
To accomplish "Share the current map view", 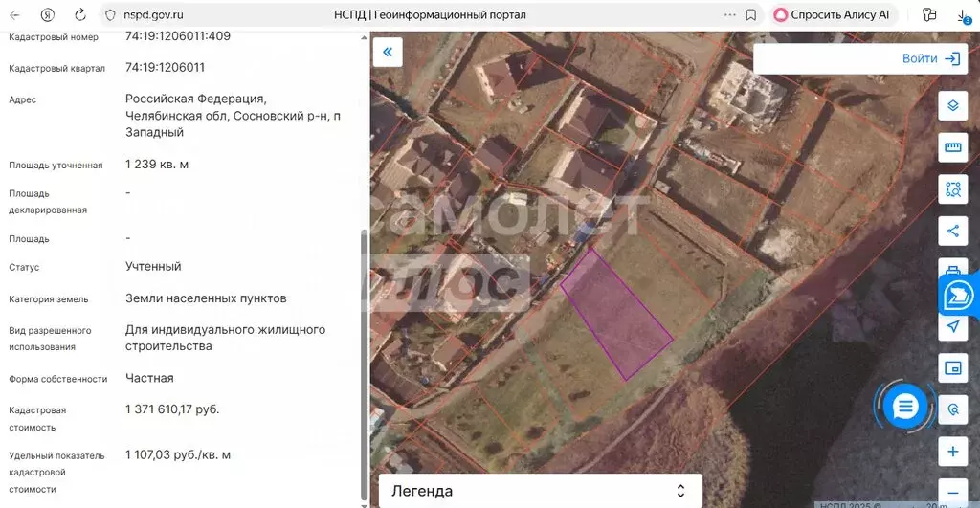I will 952,232.
